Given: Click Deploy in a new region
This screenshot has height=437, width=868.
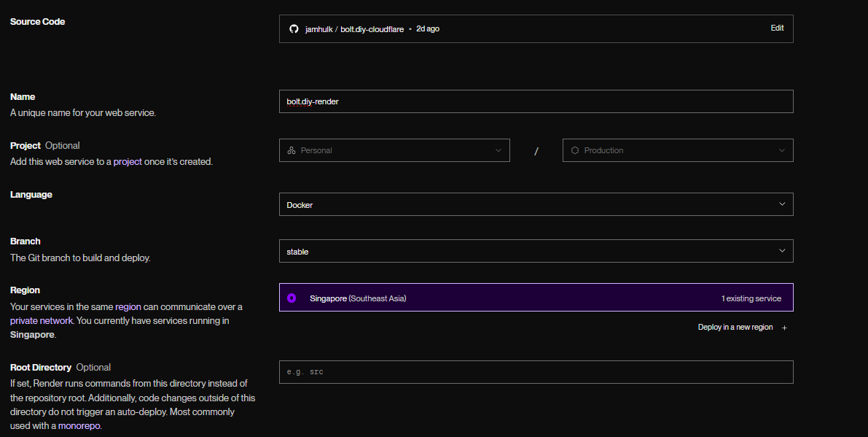Looking at the screenshot, I should pos(735,328).
